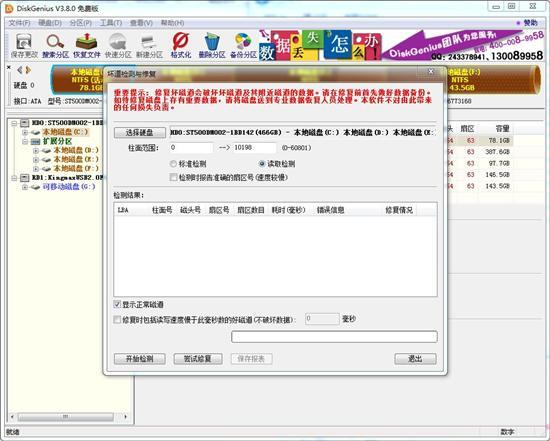Click the 删除分区 delete partition icon
The height and width of the screenshot is (441, 550).
click(212, 46)
